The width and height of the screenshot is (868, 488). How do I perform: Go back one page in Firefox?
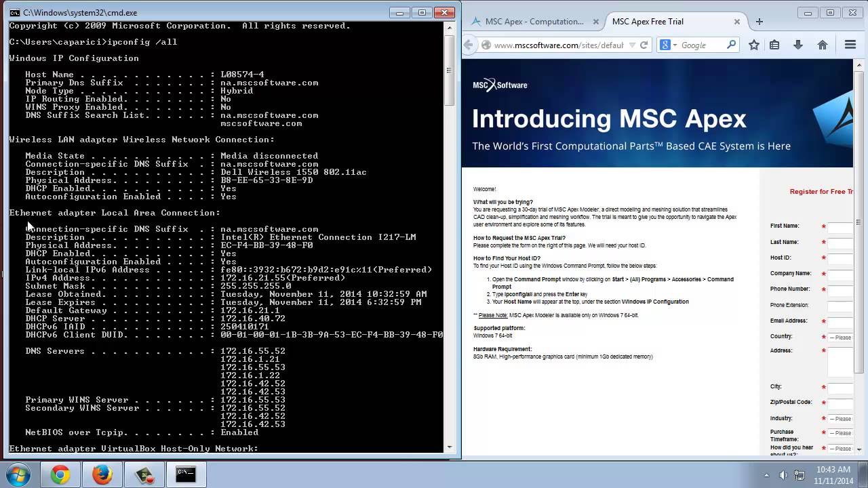469,45
